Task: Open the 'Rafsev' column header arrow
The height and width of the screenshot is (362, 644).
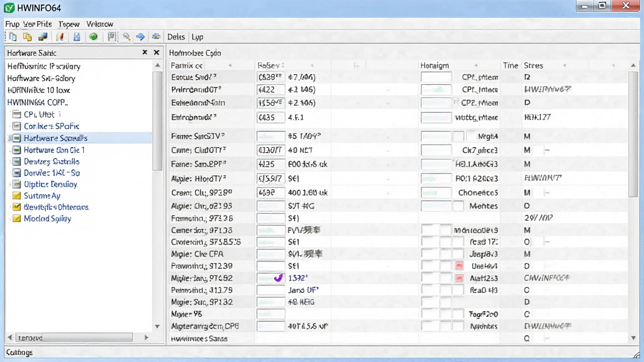Action: (x=312, y=65)
